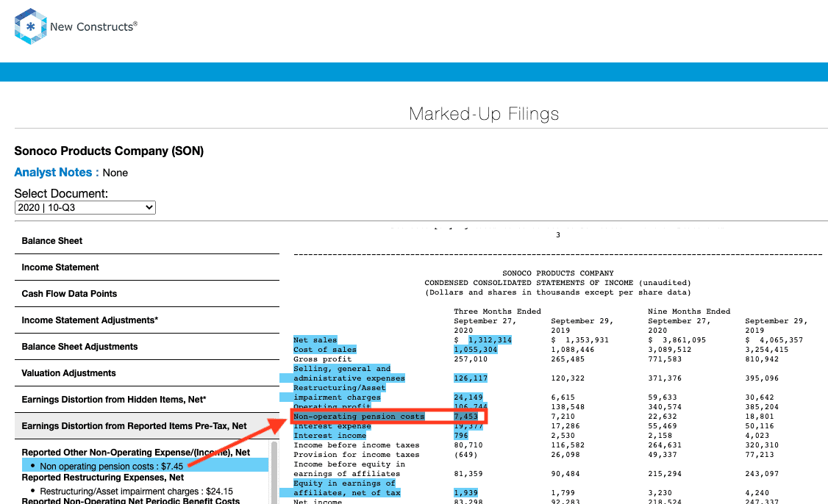The height and width of the screenshot is (504, 828).
Task: Click the Analyst Notes link
Action: pos(56,173)
